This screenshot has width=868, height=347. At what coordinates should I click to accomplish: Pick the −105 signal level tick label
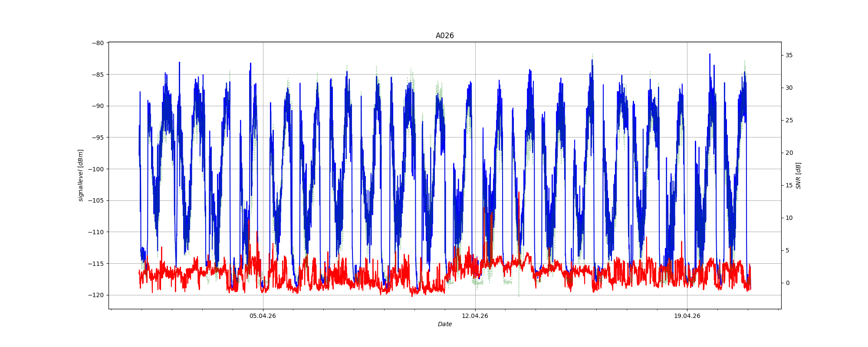tap(96, 200)
